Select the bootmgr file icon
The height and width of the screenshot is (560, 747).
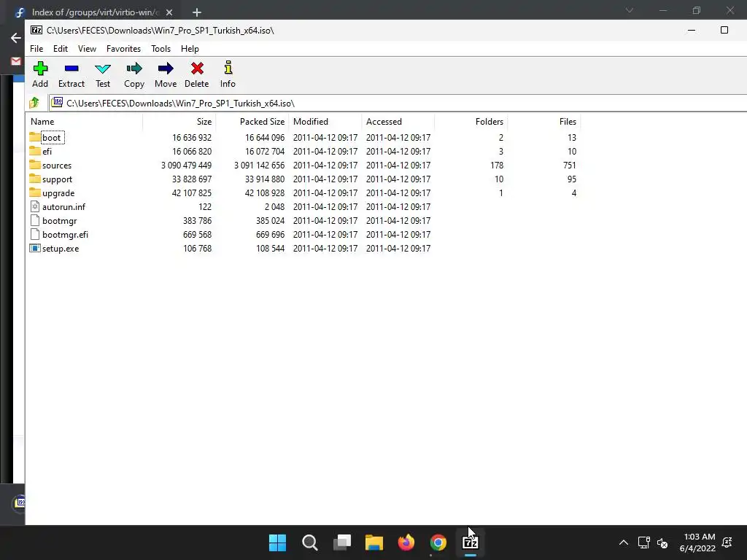[35, 220]
